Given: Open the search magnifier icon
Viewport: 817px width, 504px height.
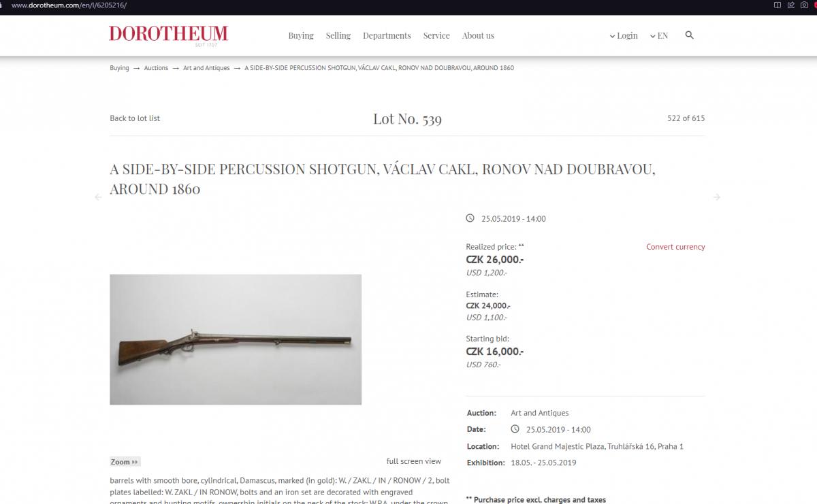Looking at the screenshot, I should coord(689,35).
